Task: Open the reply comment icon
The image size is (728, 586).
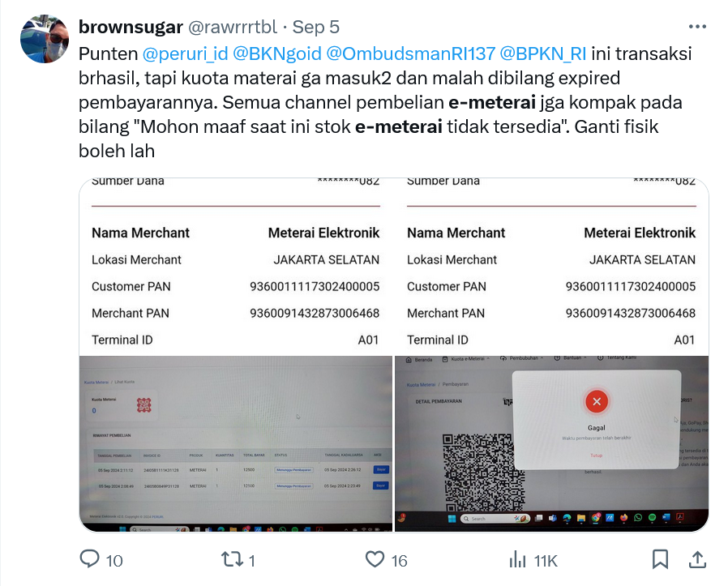Action: (90, 559)
